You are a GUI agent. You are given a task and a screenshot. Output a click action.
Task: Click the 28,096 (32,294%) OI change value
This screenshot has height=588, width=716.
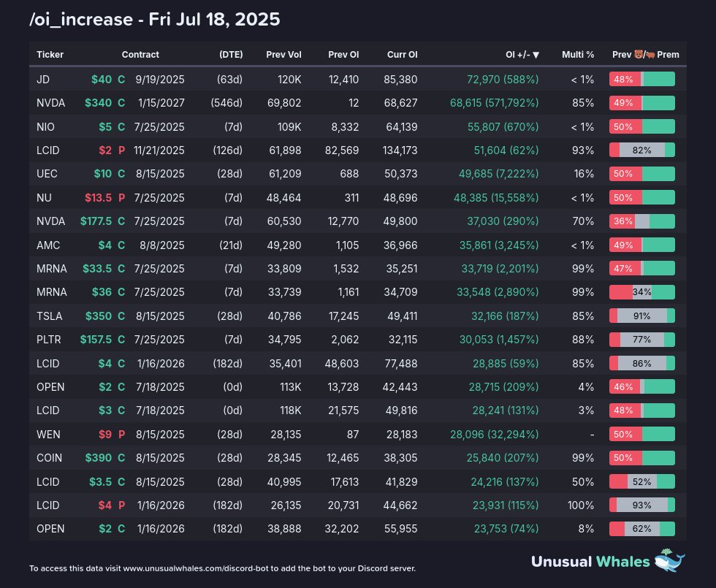coord(495,434)
